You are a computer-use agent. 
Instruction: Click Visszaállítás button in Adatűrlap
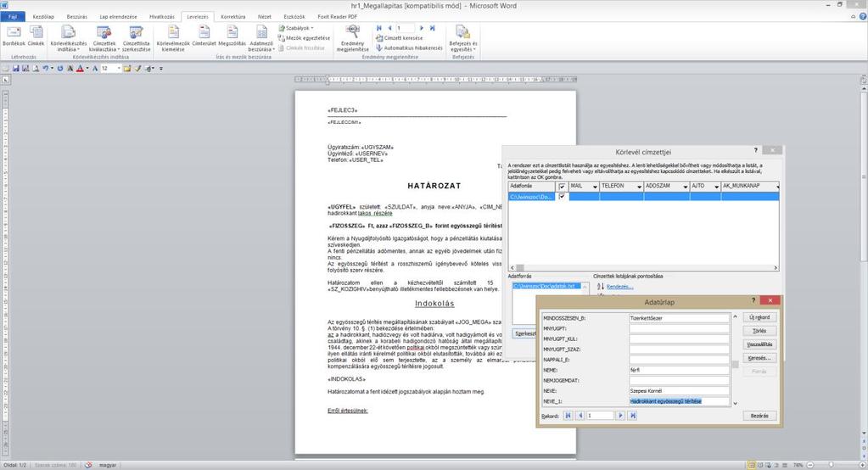(759, 344)
